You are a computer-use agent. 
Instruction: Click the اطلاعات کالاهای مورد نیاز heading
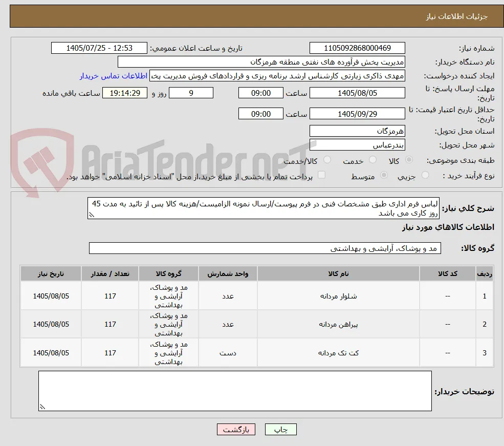coord(448,227)
